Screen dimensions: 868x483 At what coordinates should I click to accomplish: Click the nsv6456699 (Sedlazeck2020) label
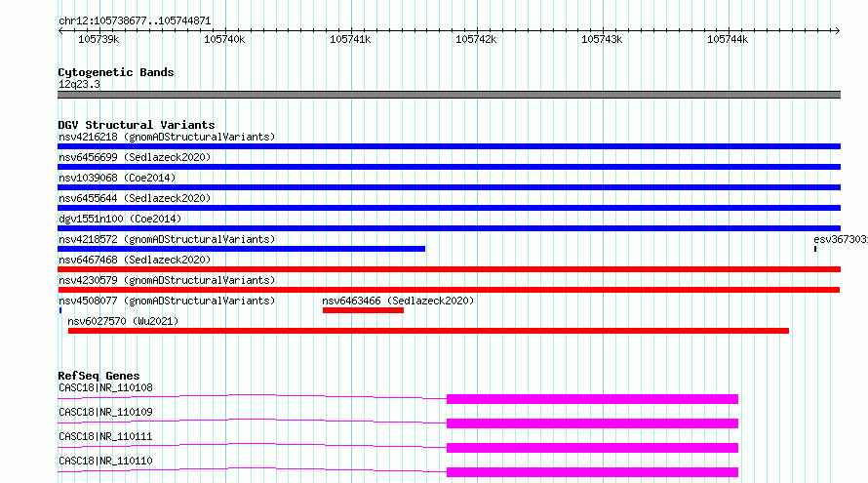pyautogui.click(x=135, y=157)
